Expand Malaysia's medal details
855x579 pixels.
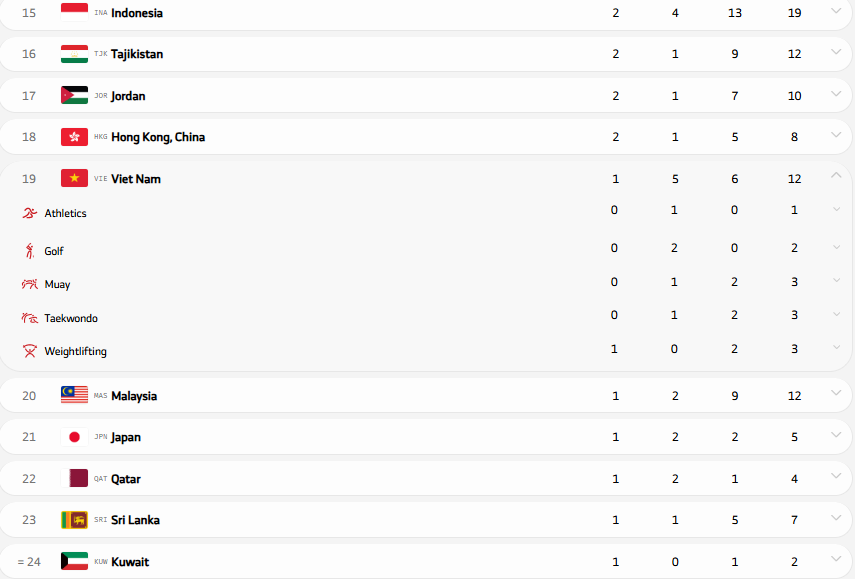836,394
